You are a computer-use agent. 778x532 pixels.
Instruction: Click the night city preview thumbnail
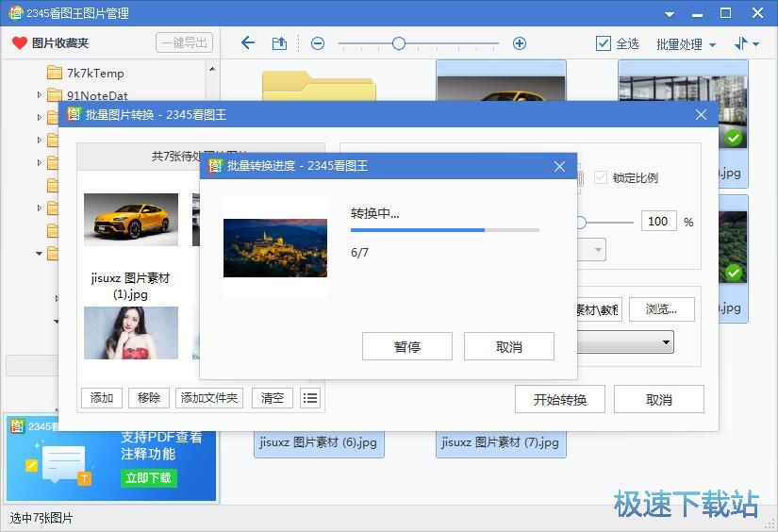(275, 248)
